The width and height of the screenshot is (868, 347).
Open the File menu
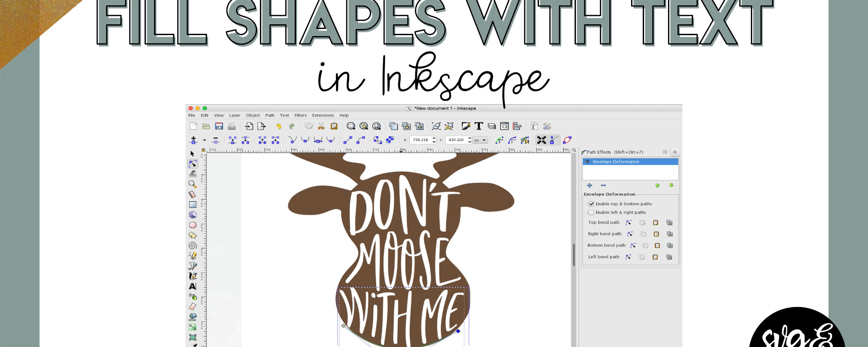point(192,115)
